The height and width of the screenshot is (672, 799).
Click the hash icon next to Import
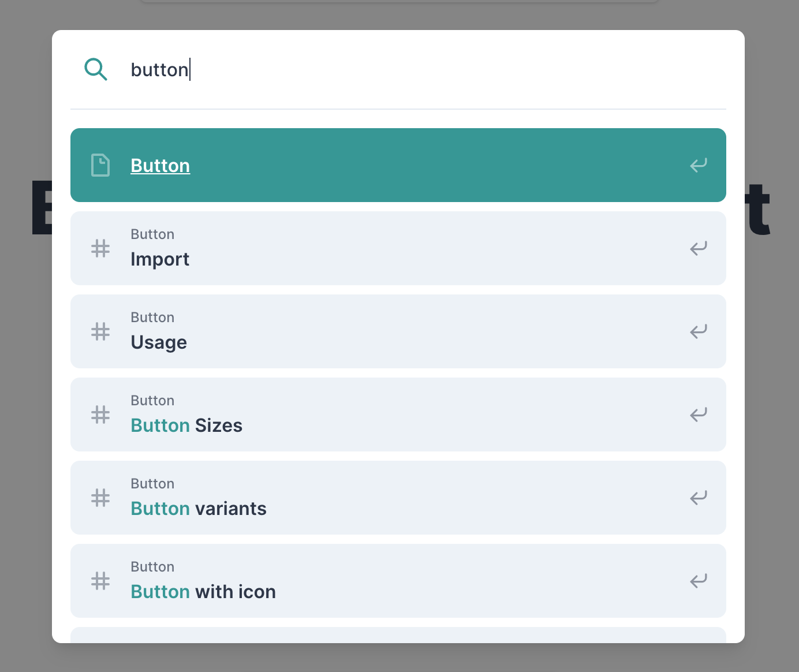tap(100, 248)
